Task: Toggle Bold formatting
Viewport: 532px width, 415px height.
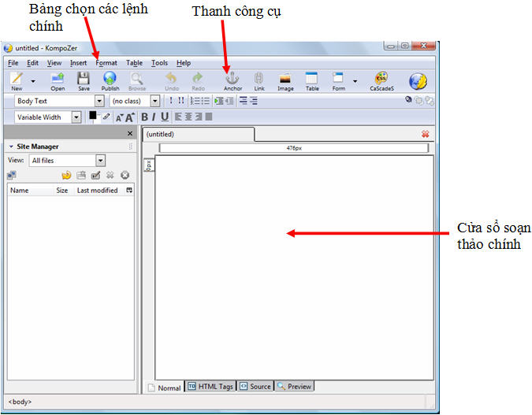Action: [x=144, y=117]
